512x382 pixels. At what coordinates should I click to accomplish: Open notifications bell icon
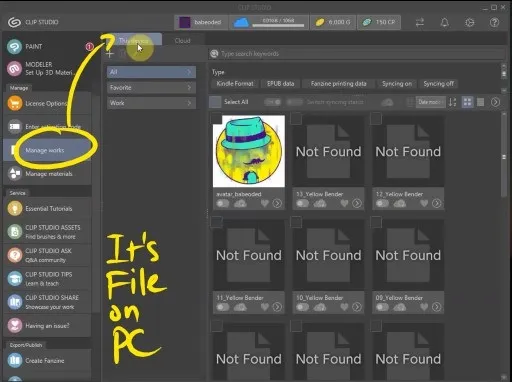point(444,22)
